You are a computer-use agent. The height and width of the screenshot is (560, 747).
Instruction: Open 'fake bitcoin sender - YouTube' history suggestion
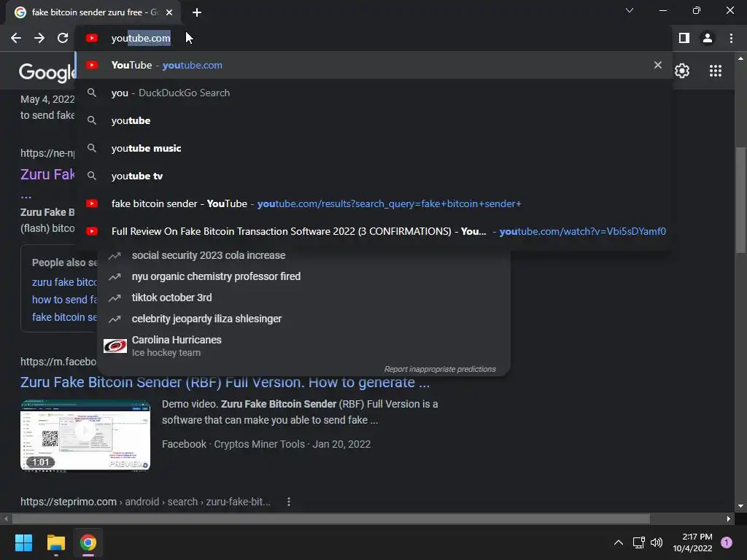374,203
